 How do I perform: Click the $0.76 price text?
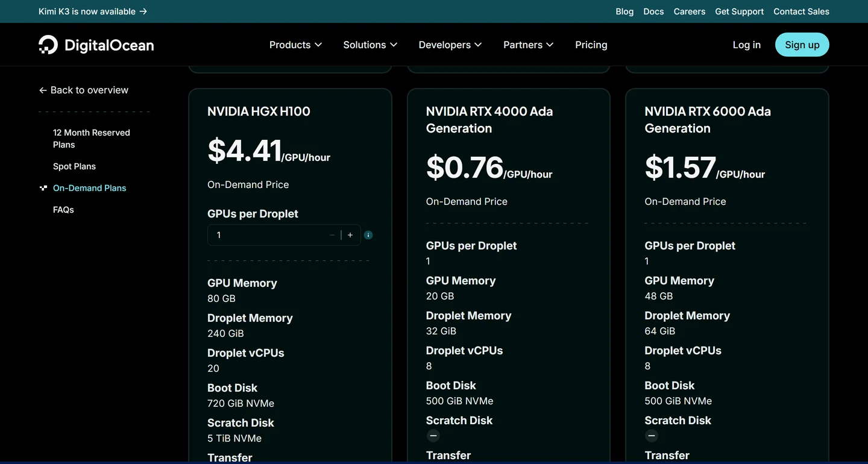465,168
